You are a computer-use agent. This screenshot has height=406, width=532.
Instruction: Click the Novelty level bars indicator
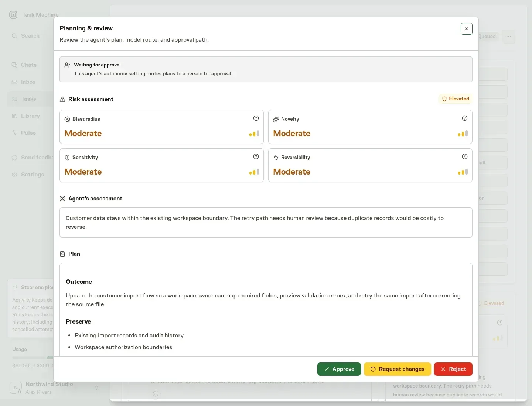click(x=463, y=134)
